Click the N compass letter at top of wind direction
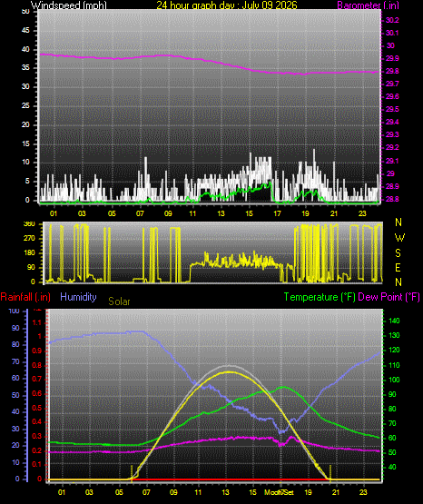 pos(398,222)
